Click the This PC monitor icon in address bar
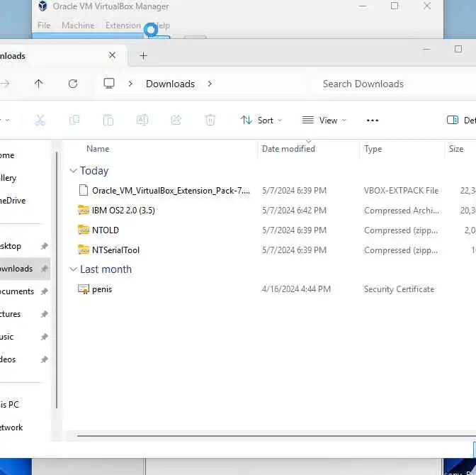 [x=109, y=84]
